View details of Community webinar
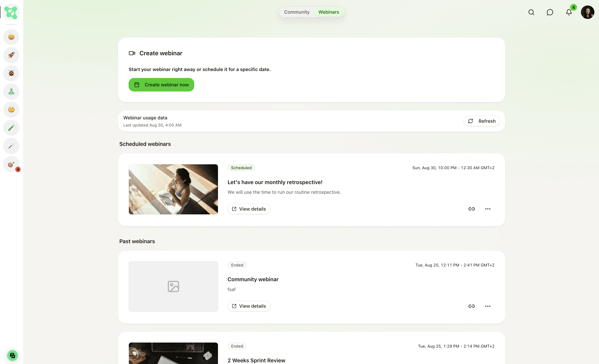This screenshot has width=599, height=364. (x=249, y=306)
